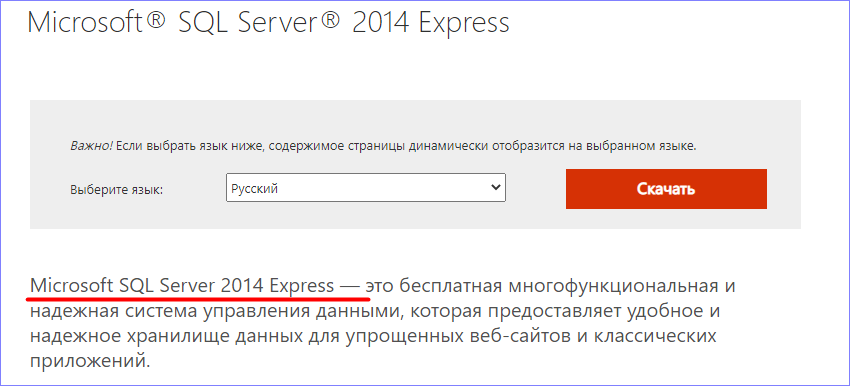Click the line starting надежная система управления
Viewport: 850px width, 386px height.
[x=374, y=311]
